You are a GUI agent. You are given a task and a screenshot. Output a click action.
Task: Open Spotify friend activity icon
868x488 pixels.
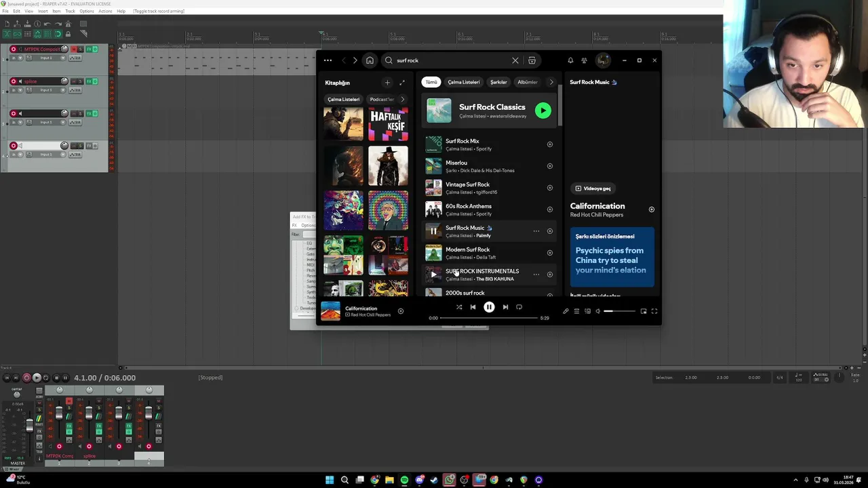(584, 60)
